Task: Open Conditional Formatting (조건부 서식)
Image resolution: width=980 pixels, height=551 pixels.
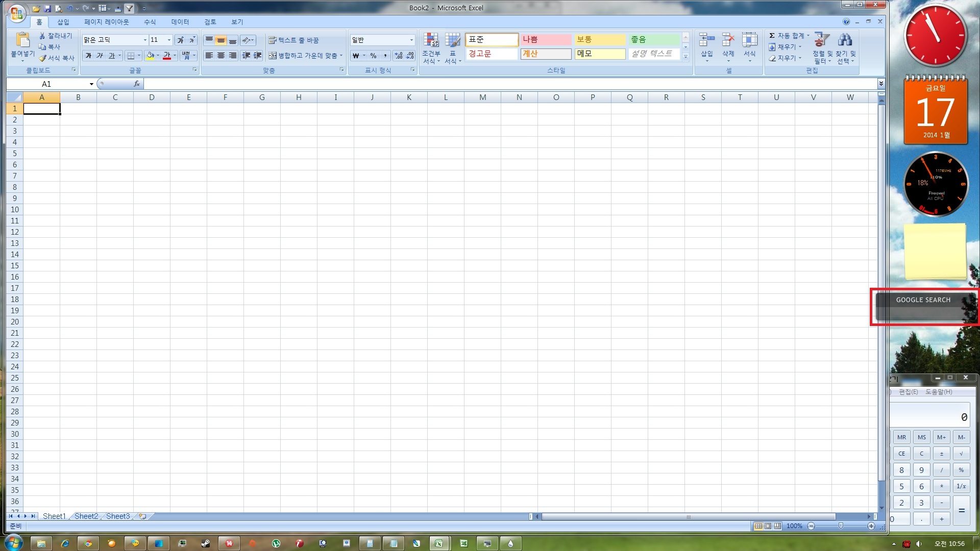Action: (x=431, y=48)
